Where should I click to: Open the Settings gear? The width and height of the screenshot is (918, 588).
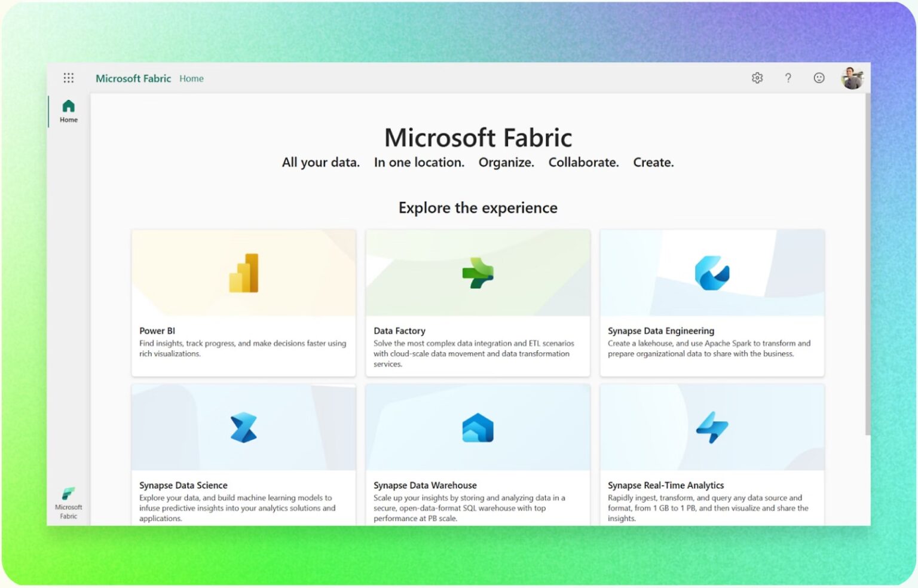tap(757, 78)
